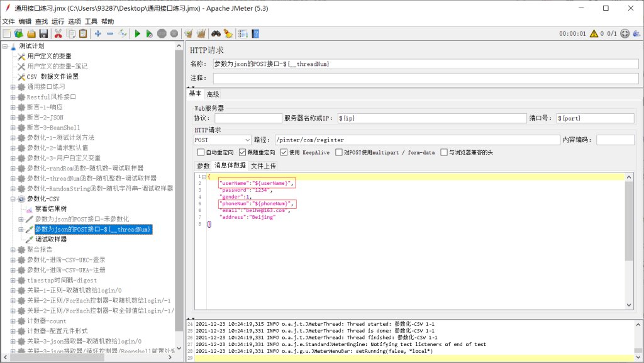Screen dimensions: 644x363
Task: Save the test plan with floppy icon
Action: tap(43, 34)
